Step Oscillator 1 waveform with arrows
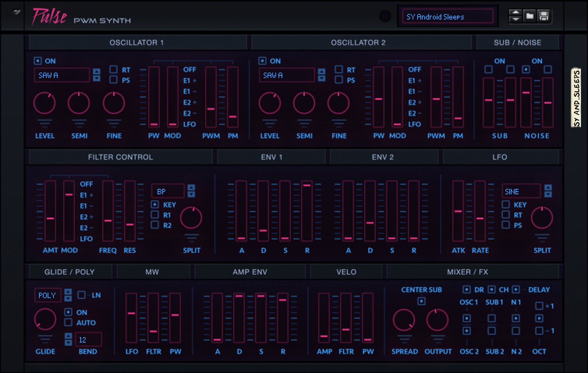Image resolution: width=588 pixels, height=373 pixels. [x=97, y=75]
